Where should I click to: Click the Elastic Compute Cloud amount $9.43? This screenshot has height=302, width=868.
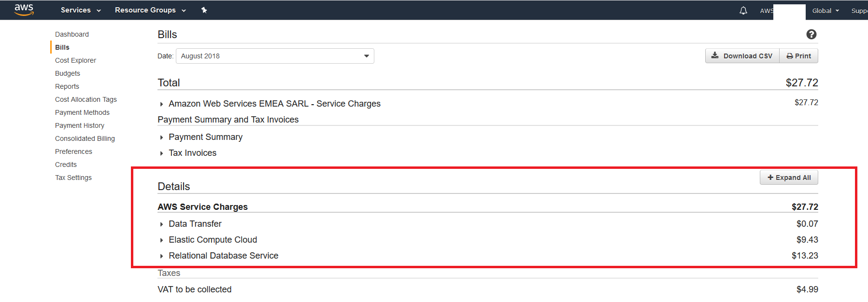coord(807,240)
